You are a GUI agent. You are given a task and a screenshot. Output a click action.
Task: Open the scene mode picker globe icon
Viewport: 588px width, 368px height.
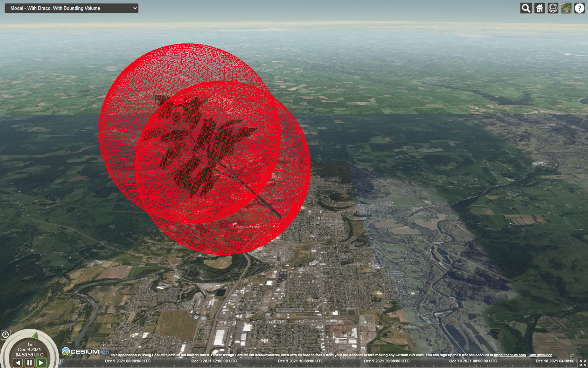[553, 8]
